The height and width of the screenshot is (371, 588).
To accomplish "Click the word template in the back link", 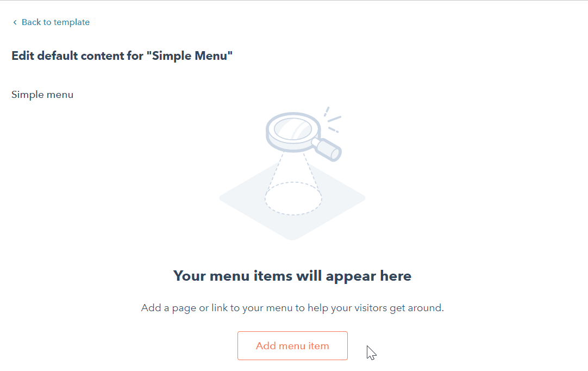I will (72, 22).
